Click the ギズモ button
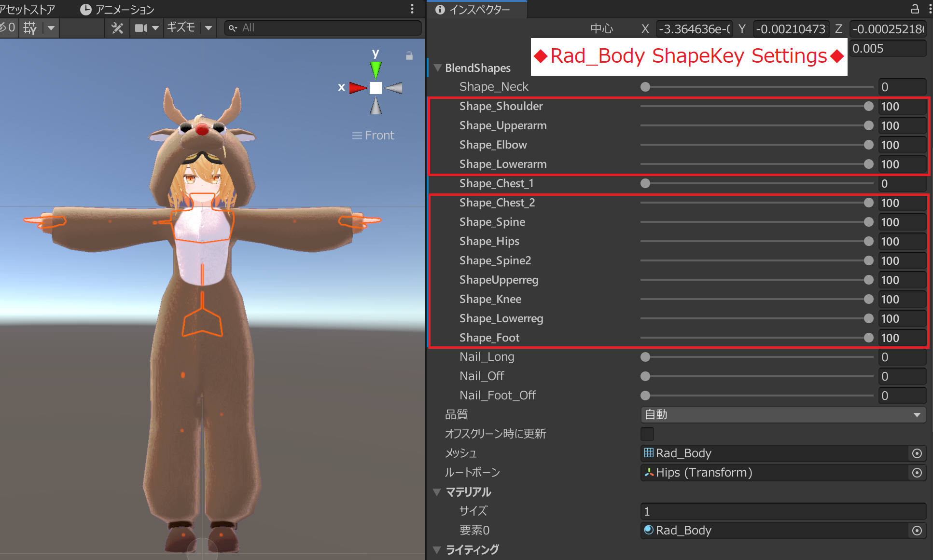Image resolution: width=933 pixels, height=560 pixels. (x=181, y=27)
